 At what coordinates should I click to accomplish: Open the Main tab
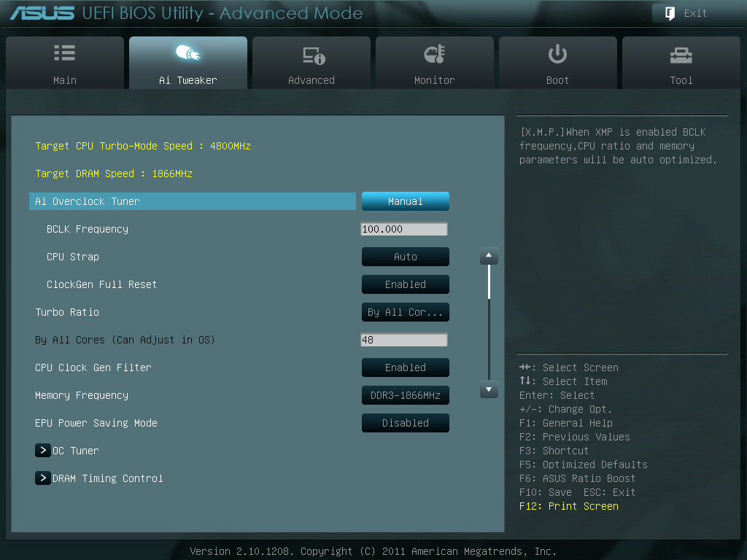click(x=65, y=63)
